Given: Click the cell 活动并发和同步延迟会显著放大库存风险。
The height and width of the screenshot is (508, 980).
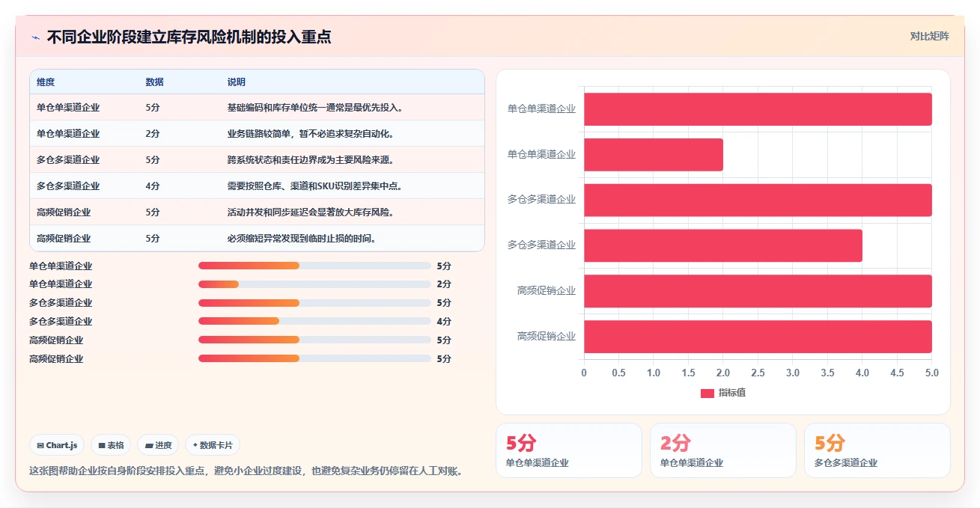Looking at the screenshot, I should [311, 212].
